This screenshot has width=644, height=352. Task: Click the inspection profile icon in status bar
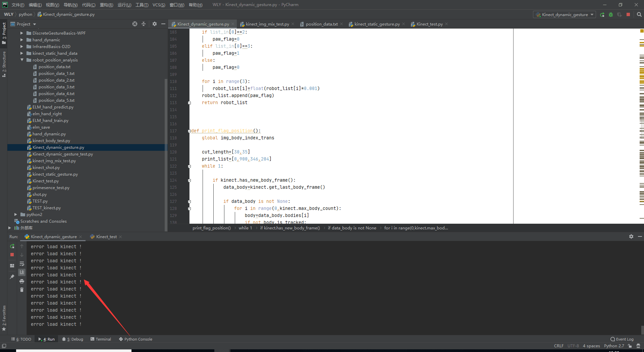[638, 346]
